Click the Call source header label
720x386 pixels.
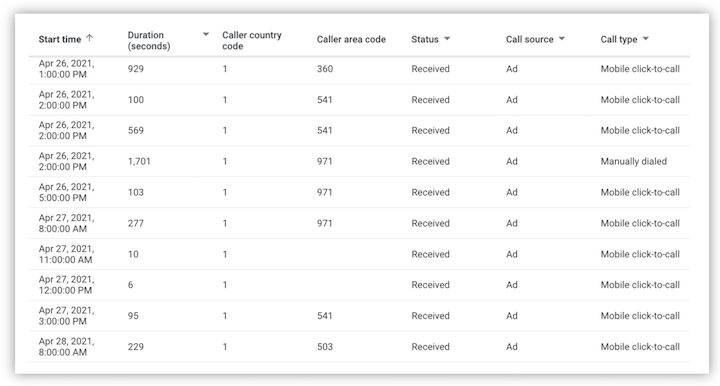[529, 39]
